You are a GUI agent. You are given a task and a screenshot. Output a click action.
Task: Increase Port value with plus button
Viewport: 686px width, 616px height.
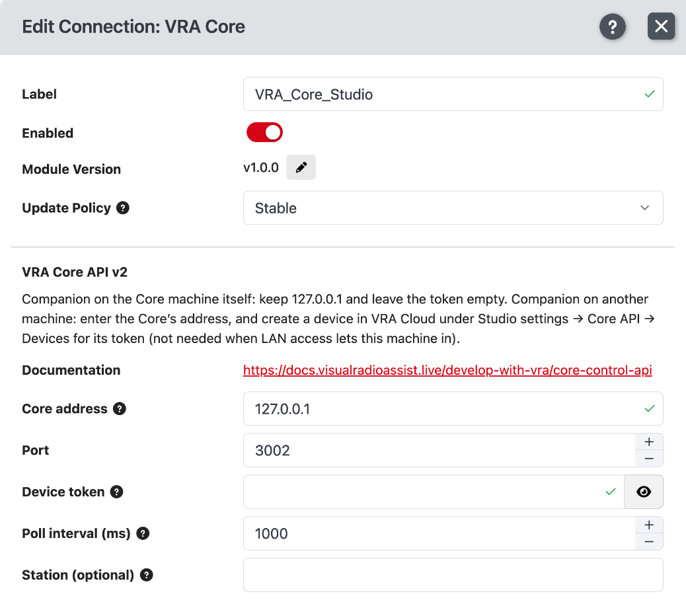point(649,442)
